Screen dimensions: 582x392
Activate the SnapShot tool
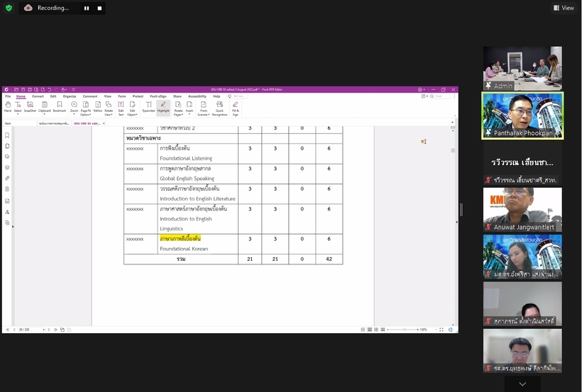point(30,107)
